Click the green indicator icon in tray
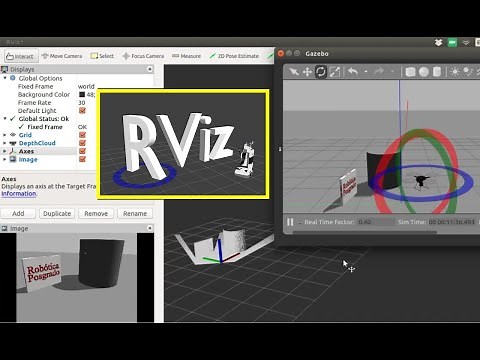 [x=452, y=42]
